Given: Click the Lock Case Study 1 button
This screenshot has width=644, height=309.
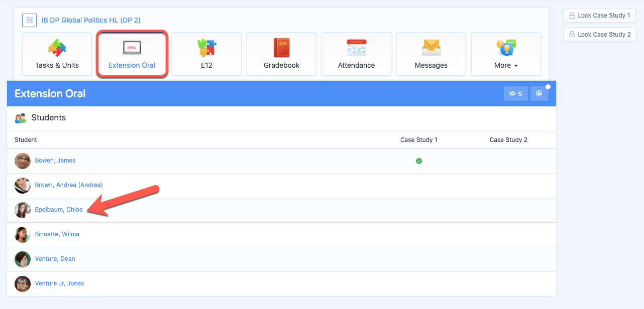Looking at the screenshot, I should click(600, 16).
